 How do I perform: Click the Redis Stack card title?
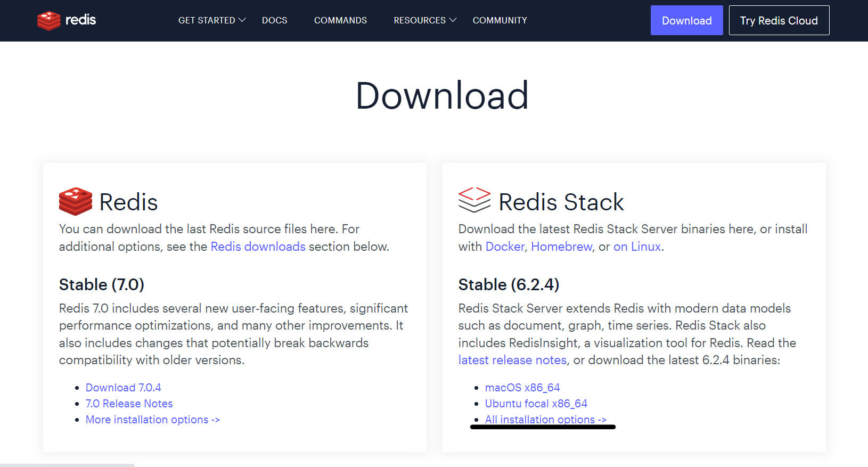click(x=561, y=202)
